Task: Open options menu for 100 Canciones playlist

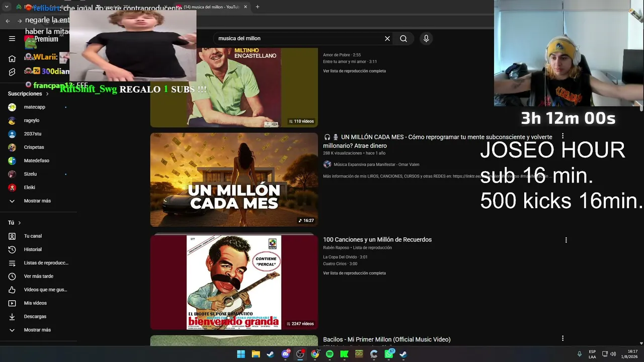Action: tap(566, 240)
